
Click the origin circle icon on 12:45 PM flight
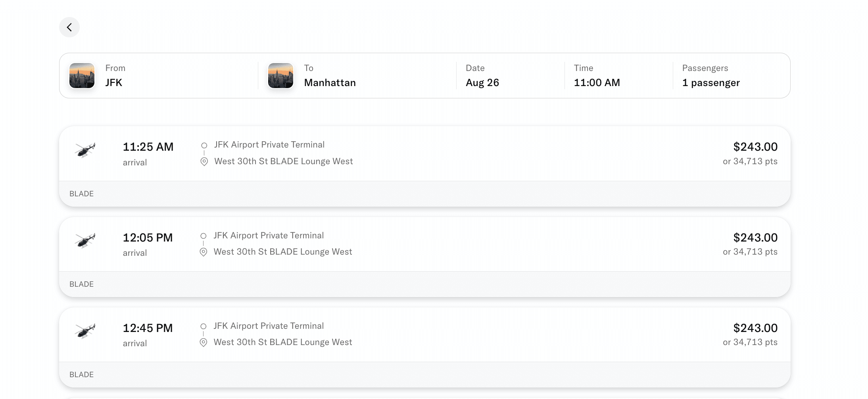point(204,326)
